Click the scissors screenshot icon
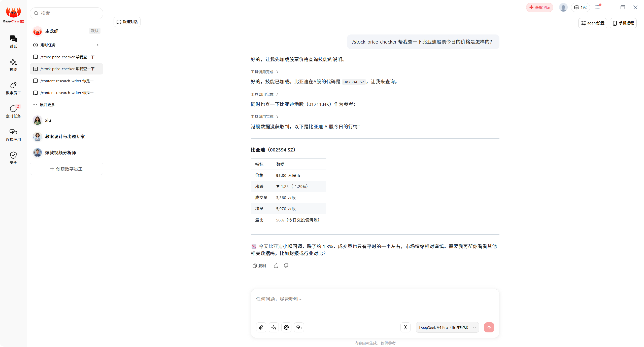The image size is (644, 347). pos(405,327)
